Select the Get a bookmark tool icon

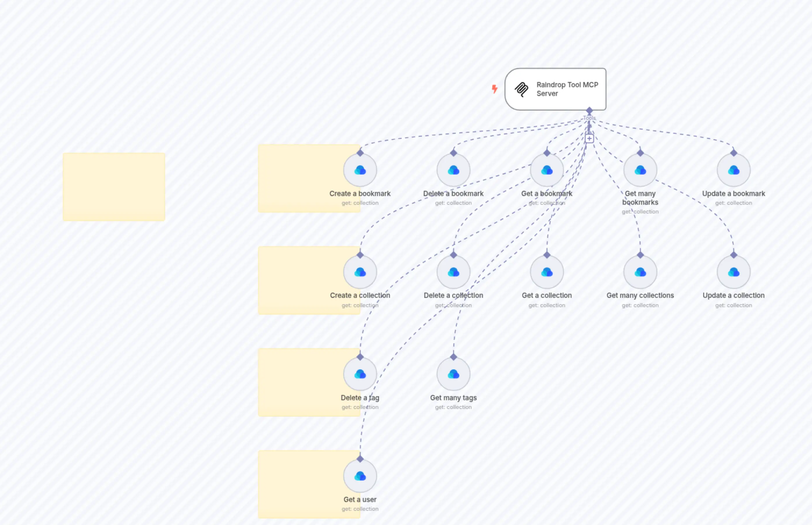point(547,170)
